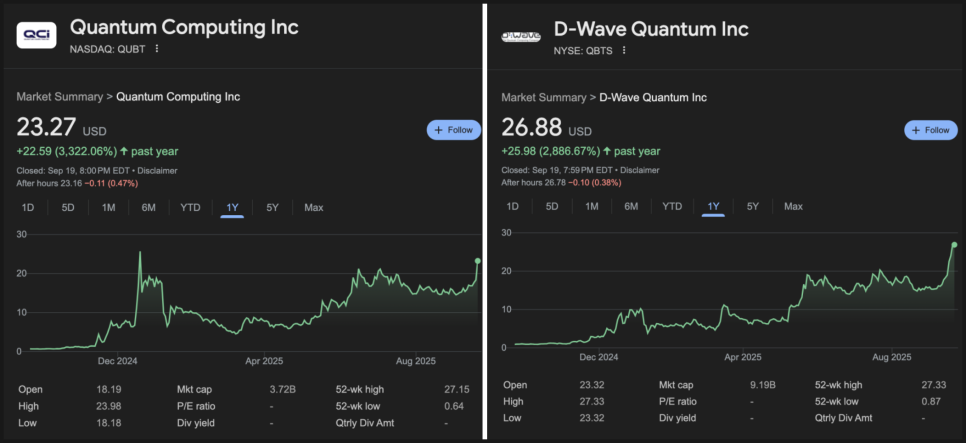Follow Quantum Computing Inc stock
Image resolution: width=966 pixels, height=443 pixels.
(453, 130)
